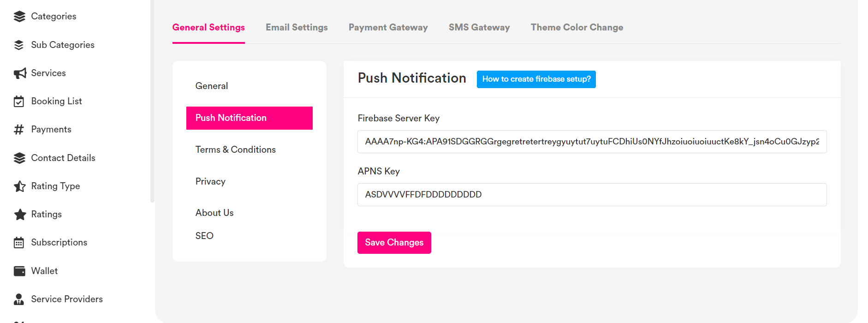Image resolution: width=868 pixels, height=323 pixels.
Task: Go to the Theme Color Change tab
Action: 577,28
